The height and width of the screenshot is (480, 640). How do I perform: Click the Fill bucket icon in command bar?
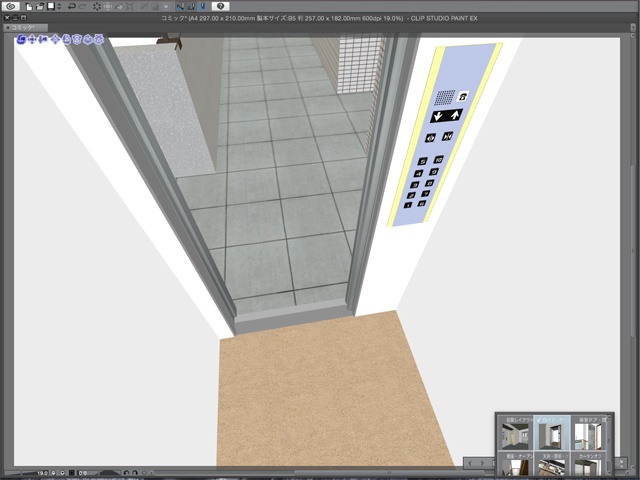119,6
